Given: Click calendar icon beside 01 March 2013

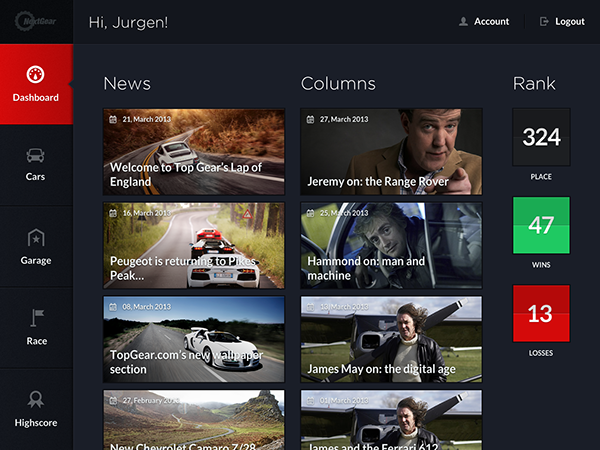Looking at the screenshot, I should [x=310, y=401].
